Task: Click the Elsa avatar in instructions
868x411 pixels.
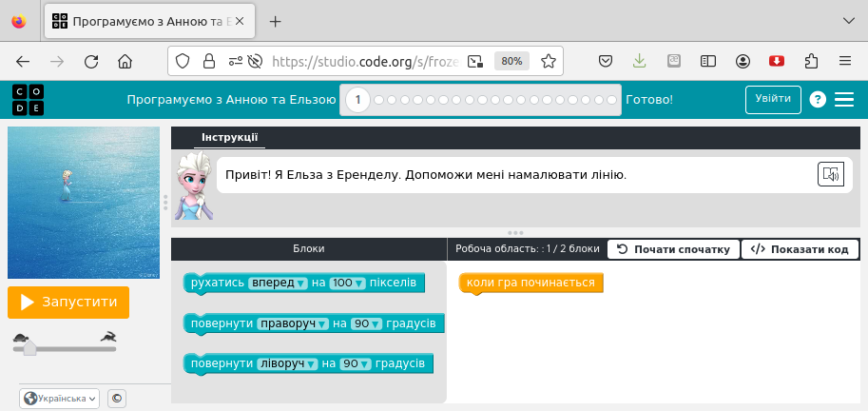Action: (193, 185)
